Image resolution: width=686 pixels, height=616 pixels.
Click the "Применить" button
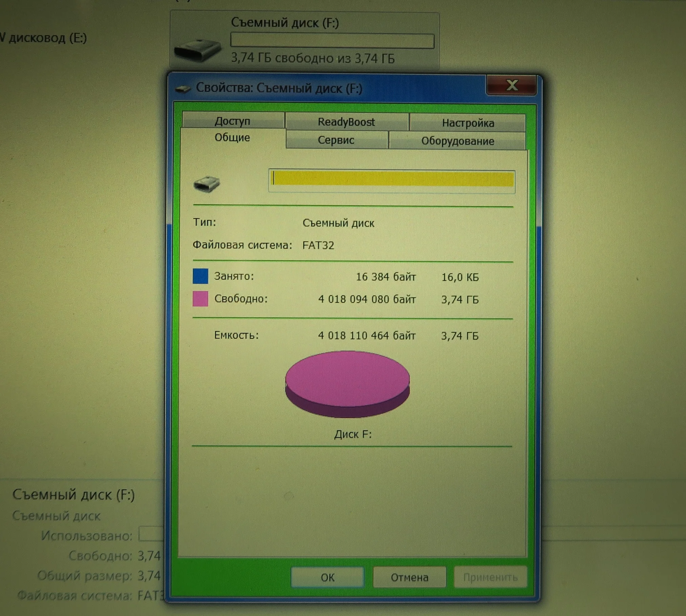pyautogui.click(x=490, y=577)
